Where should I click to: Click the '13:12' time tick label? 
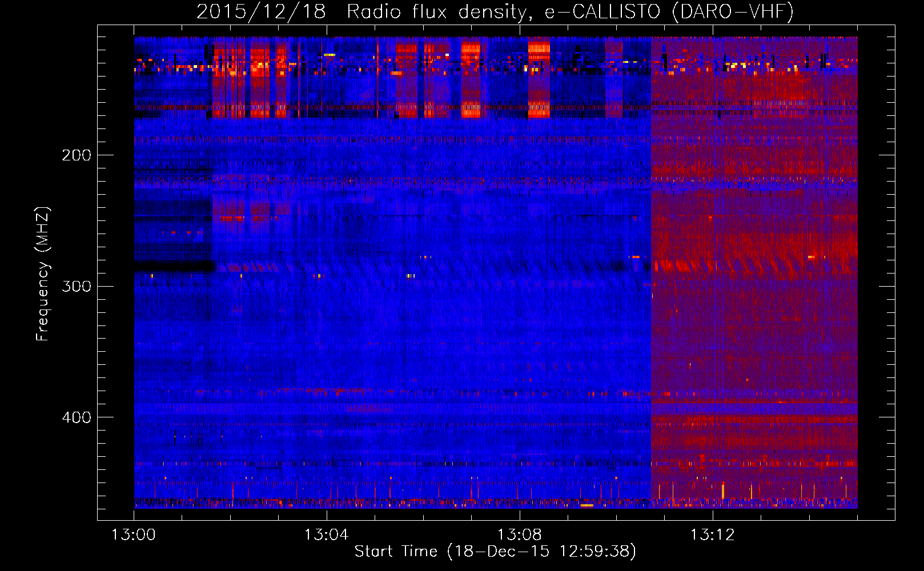pyautogui.click(x=712, y=535)
